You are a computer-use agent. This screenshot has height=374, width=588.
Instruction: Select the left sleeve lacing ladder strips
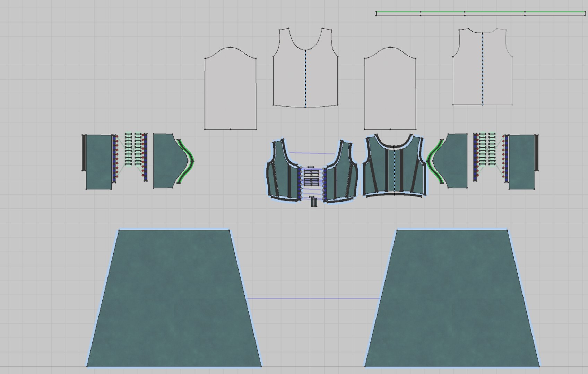[x=133, y=149]
